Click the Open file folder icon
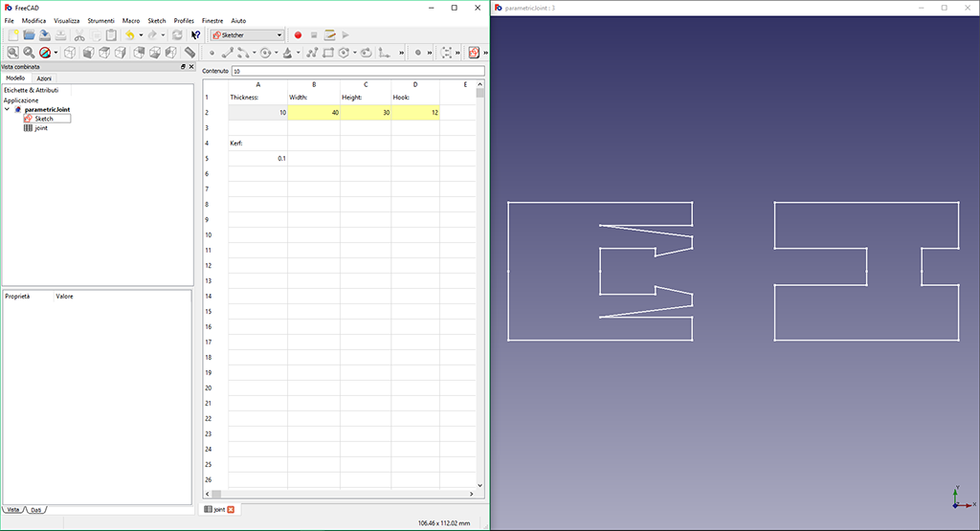980x531 pixels. 29,35
